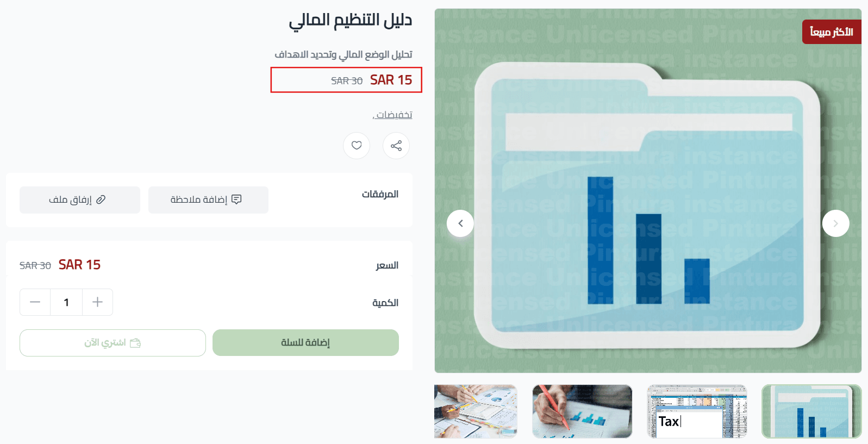Image resolution: width=868 pixels, height=444 pixels.
Task: Click the highlighted SAR 15 price box
Action: pos(346,80)
